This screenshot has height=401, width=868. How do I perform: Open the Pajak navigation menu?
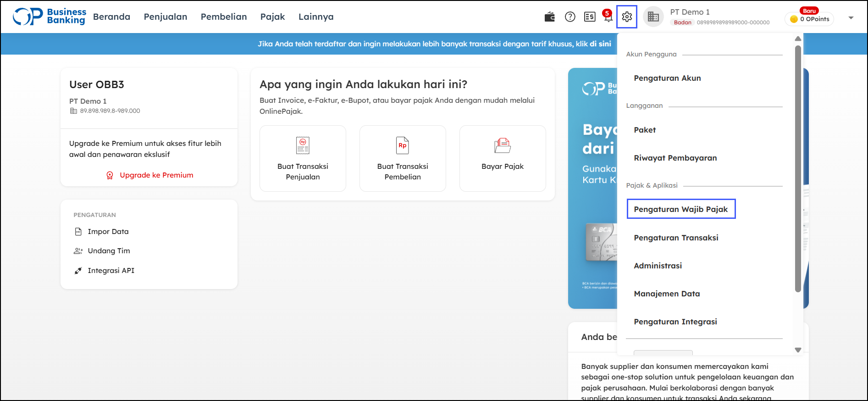272,17
